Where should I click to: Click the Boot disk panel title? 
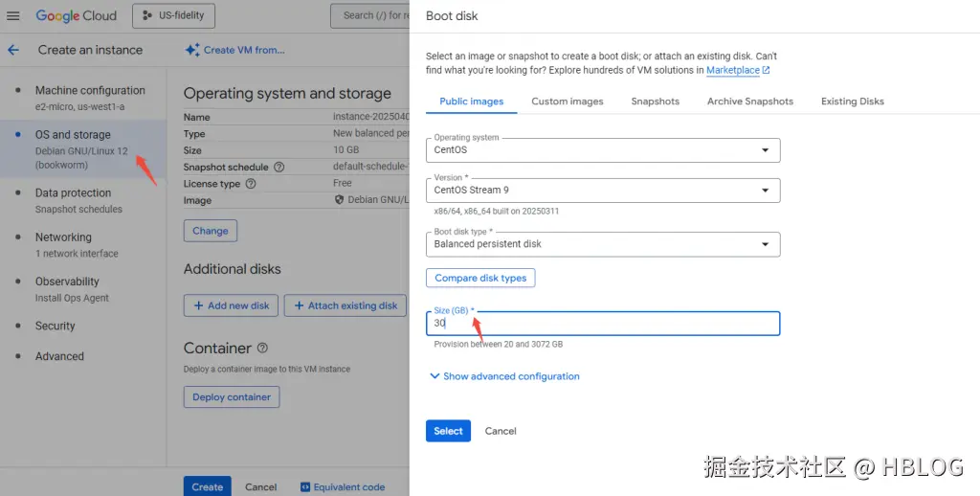point(452,16)
